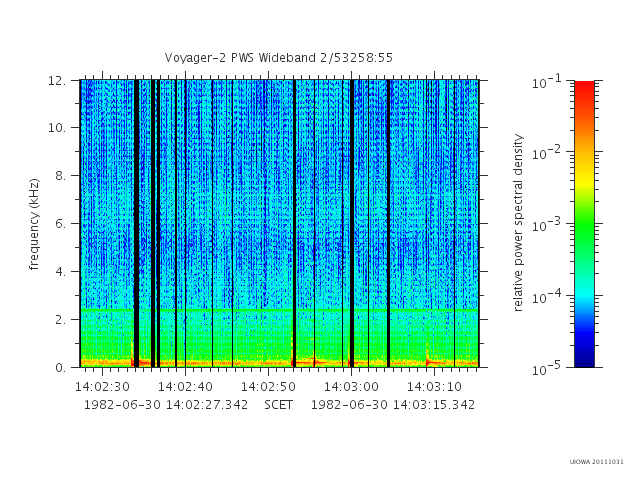This screenshot has height=480, width=640.
Task: Click the SCET label under the time axis
Action: pos(278,405)
